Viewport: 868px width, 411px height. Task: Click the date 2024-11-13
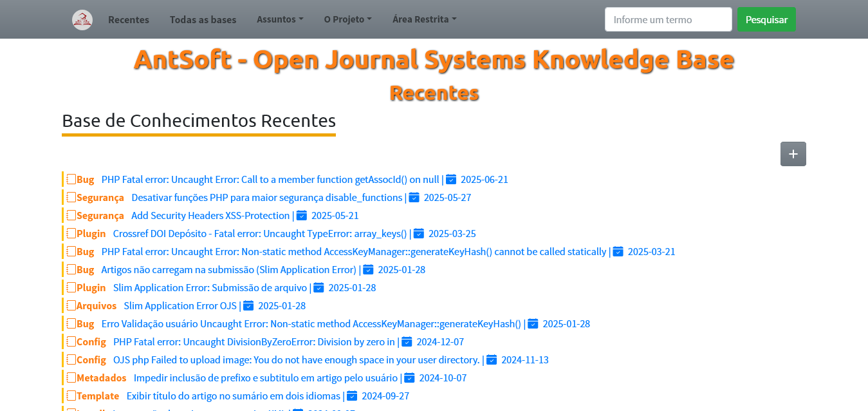(525, 359)
